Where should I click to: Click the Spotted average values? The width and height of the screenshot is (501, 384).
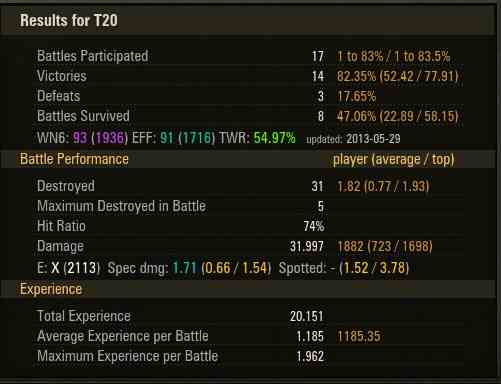pyautogui.click(x=374, y=268)
